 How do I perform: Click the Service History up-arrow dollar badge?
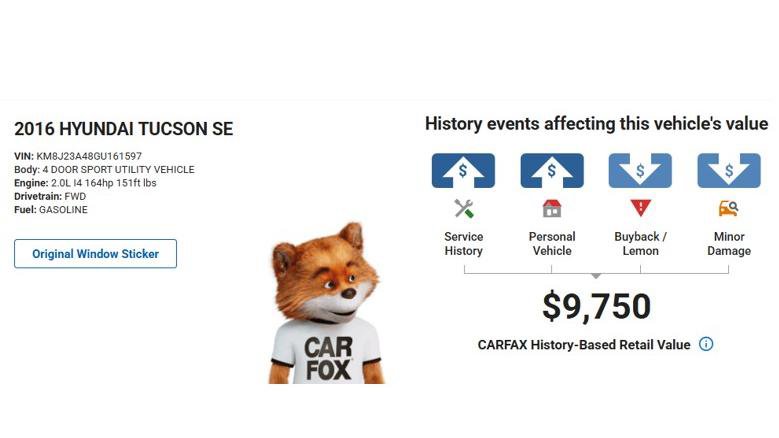point(463,170)
